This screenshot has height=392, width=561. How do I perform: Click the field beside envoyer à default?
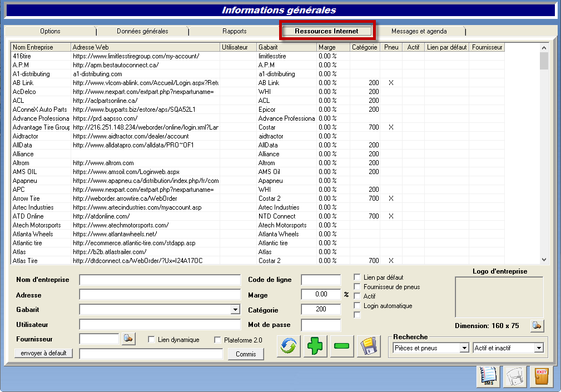[x=151, y=354]
